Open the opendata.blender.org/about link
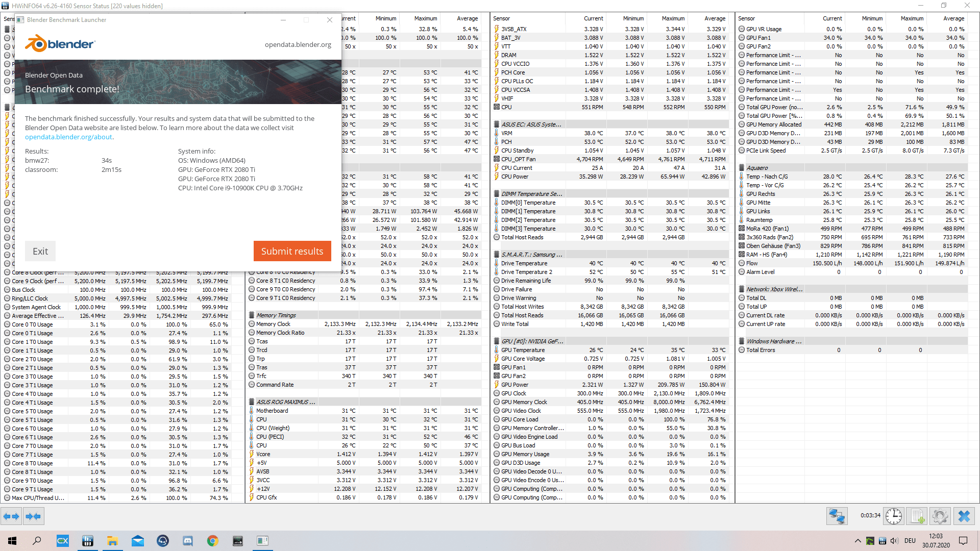This screenshot has width=980, height=551. pos(68,137)
